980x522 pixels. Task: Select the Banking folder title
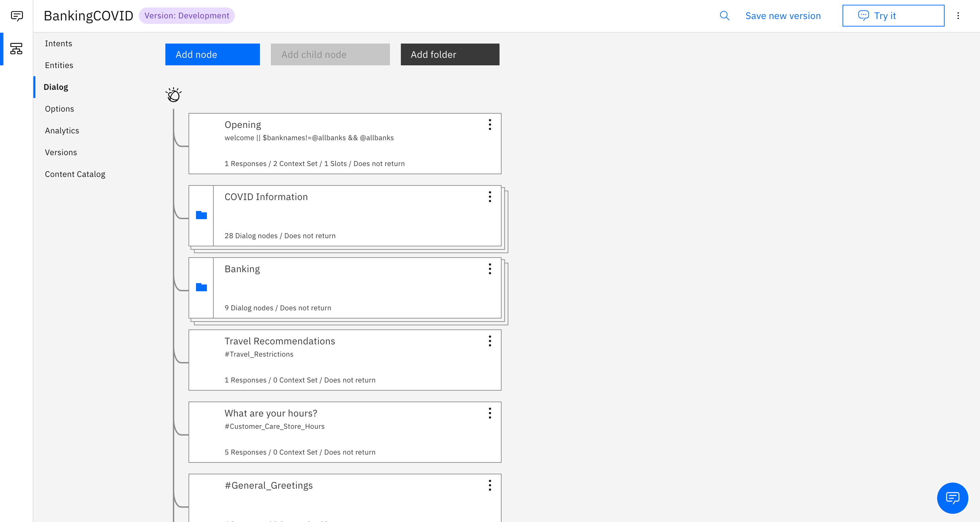242,269
